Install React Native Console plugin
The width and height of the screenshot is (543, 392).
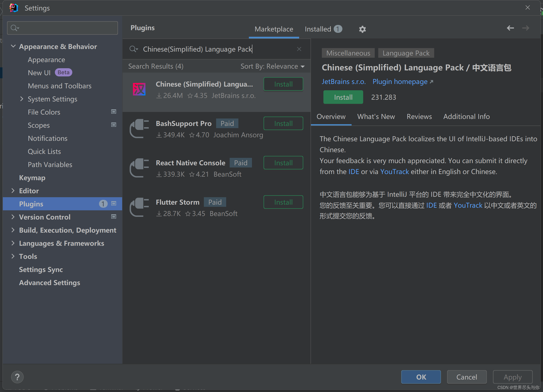coord(283,163)
